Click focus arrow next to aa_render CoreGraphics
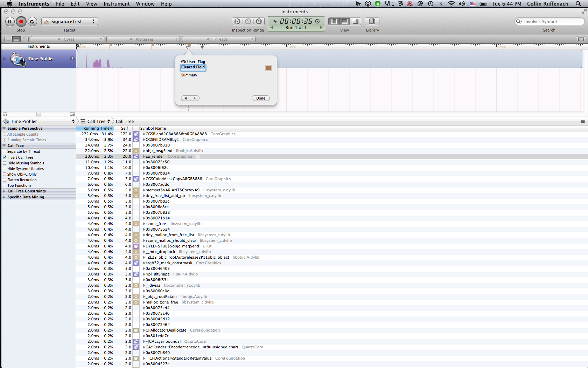Viewport: 588px width, 368px height. click(x=198, y=157)
